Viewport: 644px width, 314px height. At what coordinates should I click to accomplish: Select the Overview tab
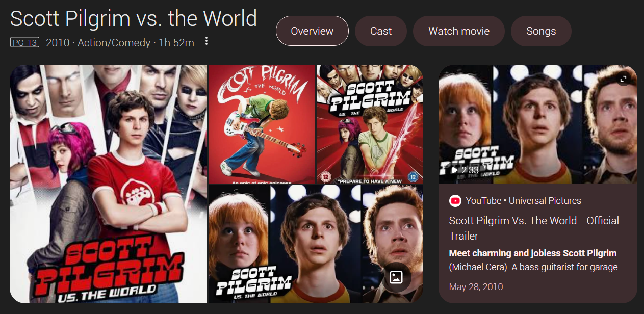click(312, 31)
